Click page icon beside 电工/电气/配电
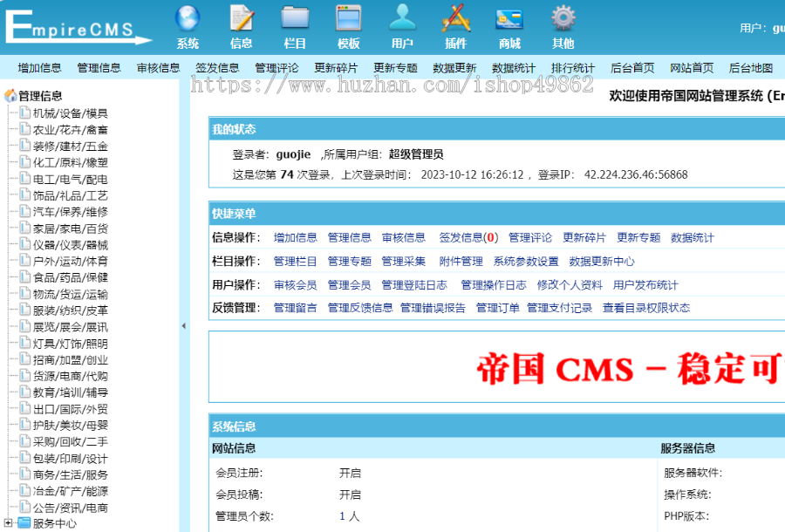This screenshot has height=532, width=785. (25, 178)
